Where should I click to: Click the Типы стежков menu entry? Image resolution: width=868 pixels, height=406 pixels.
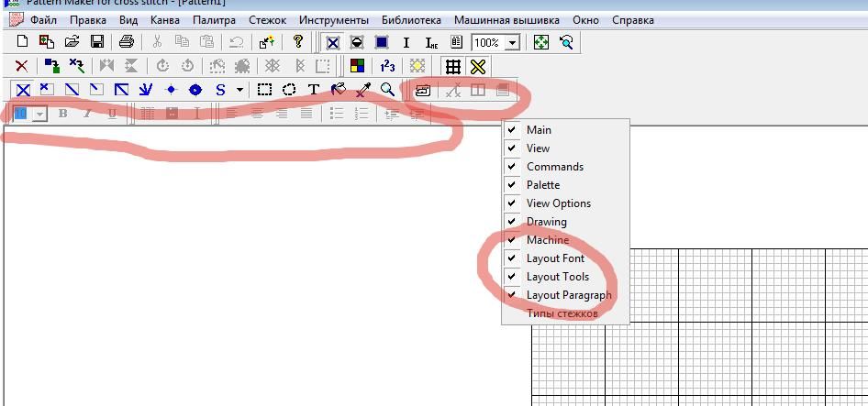point(562,313)
